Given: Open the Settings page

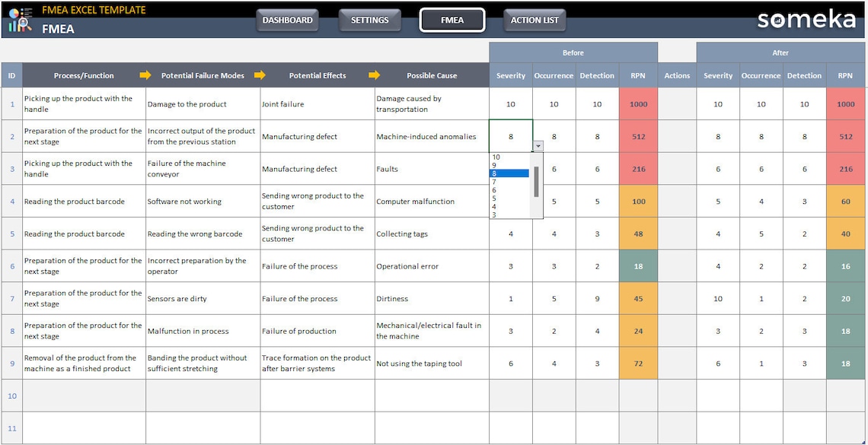Looking at the screenshot, I should [369, 21].
